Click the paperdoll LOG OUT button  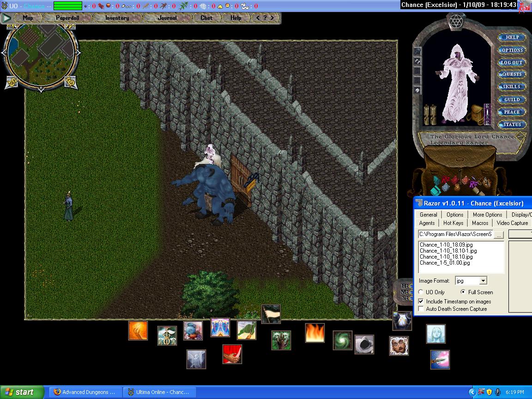coord(512,62)
